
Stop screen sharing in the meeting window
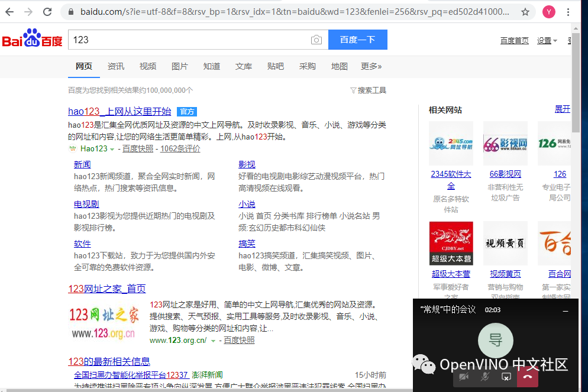pyautogui.click(x=506, y=377)
